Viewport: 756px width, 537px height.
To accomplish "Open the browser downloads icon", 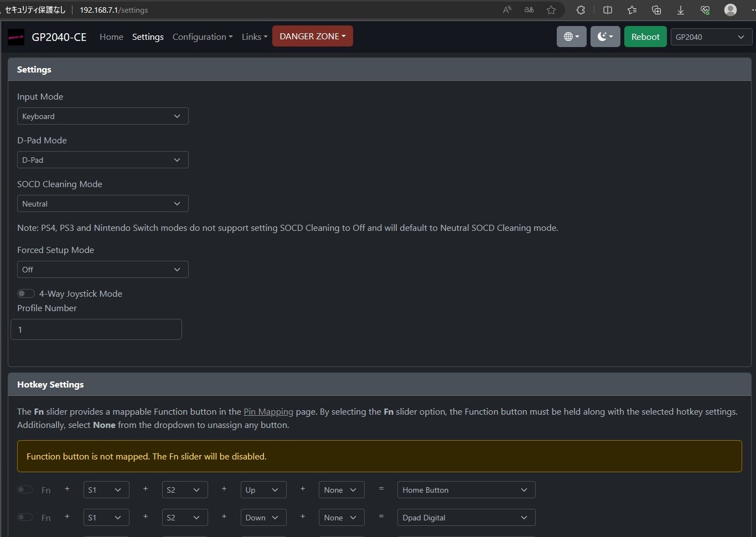I will tap(681, 10).
